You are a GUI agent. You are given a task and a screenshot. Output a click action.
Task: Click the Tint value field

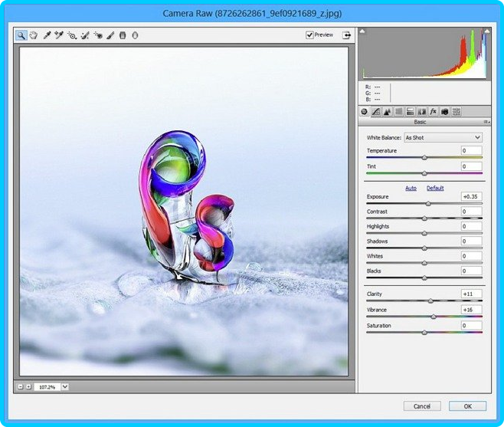click(x=472, y=166)
